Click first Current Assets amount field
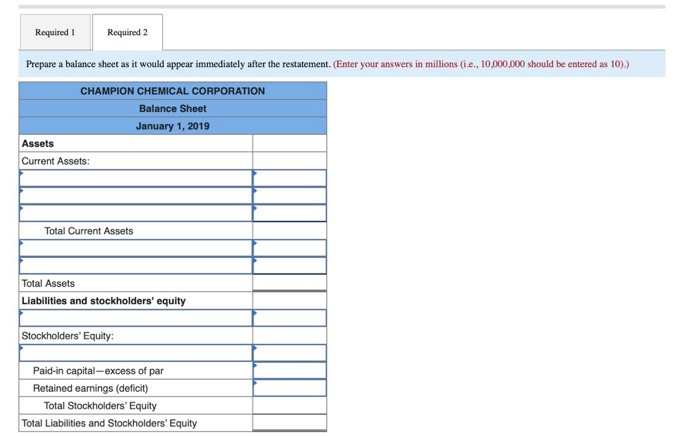This screenshot has height=436, width=700. [x=289, y=178]
